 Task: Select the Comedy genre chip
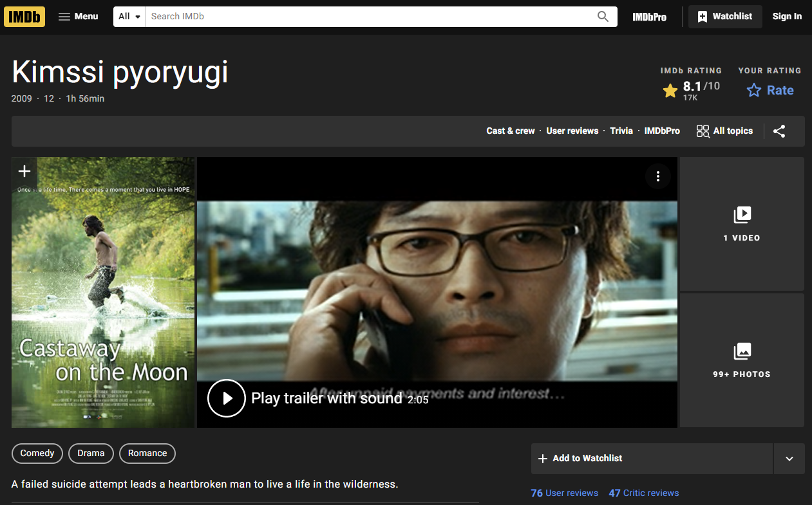[x=37, y=453]
